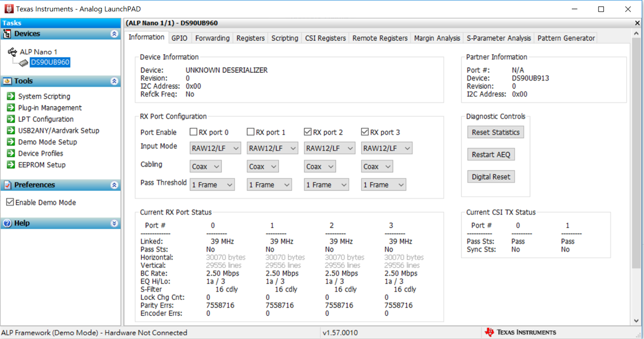
Task: Switch to the Registers tab
Action: click(250, 38)
